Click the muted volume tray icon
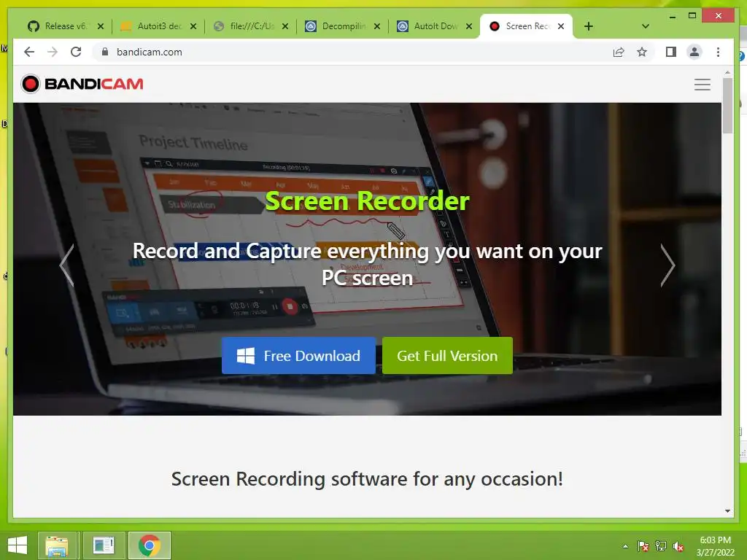 [x=678, y=546]
